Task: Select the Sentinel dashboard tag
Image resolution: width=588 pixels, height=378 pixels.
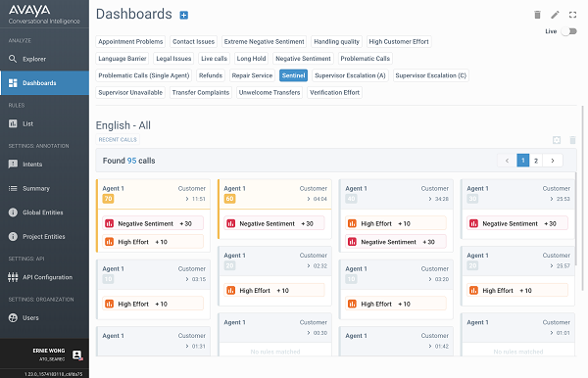Action: 293,75
